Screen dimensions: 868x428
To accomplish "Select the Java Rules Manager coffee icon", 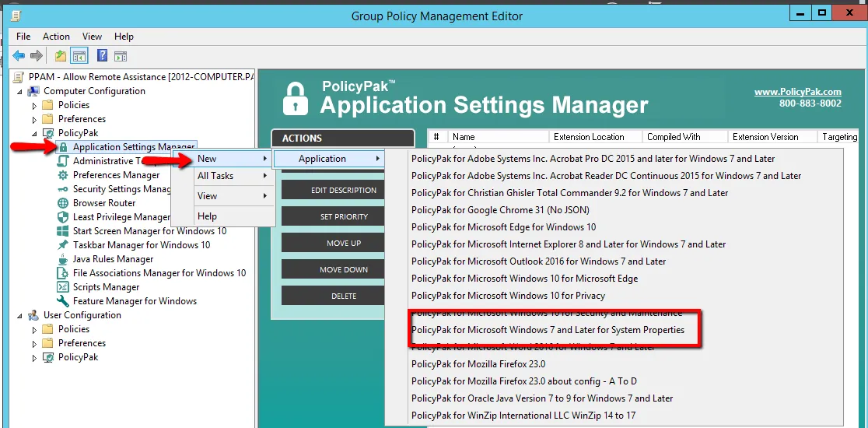I will pos(63,259).
